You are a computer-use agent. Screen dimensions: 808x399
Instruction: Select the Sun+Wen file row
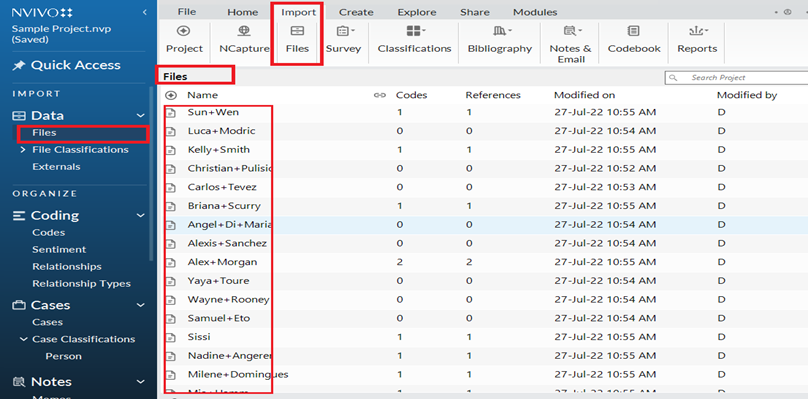click(x=482, y=112)
